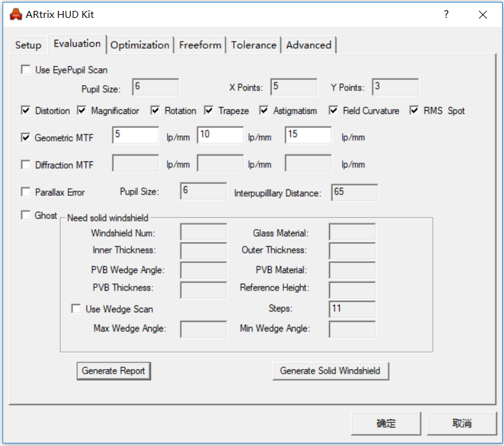
Task: Check the Use Wedge Scan checkbox
Action: pyautogui.click(x=76, y=308)
